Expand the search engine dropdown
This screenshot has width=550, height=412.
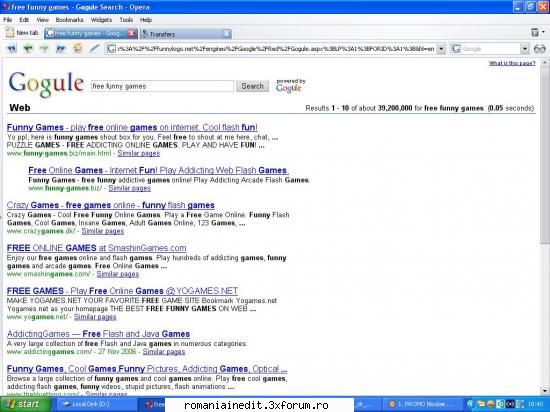click(x=524, y=49)
